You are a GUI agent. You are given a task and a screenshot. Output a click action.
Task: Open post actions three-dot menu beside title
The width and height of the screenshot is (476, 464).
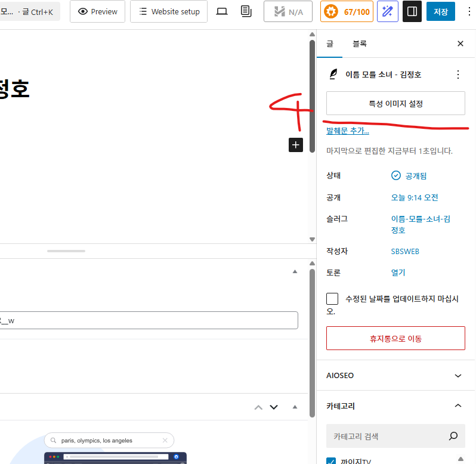[x=458, y=75]
